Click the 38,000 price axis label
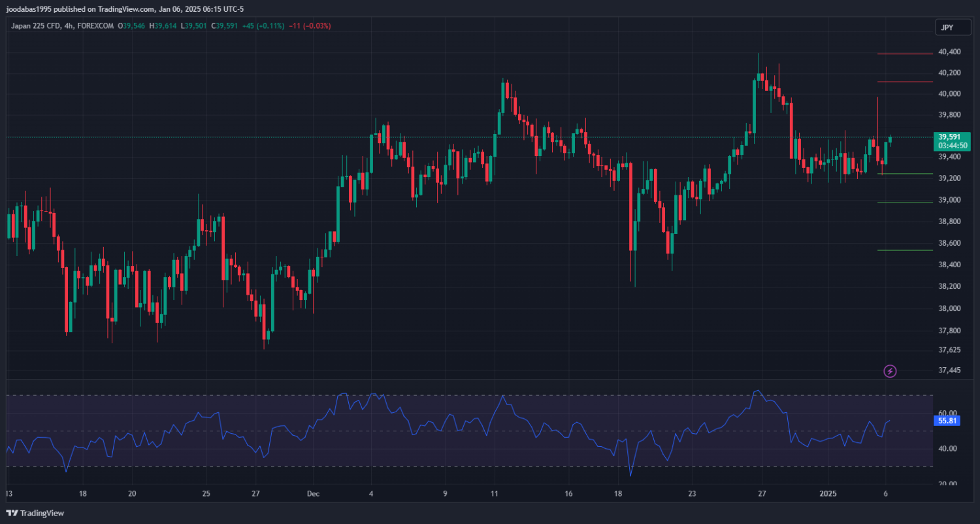Viewport: 980px width, 524px height. pos(949,308)
